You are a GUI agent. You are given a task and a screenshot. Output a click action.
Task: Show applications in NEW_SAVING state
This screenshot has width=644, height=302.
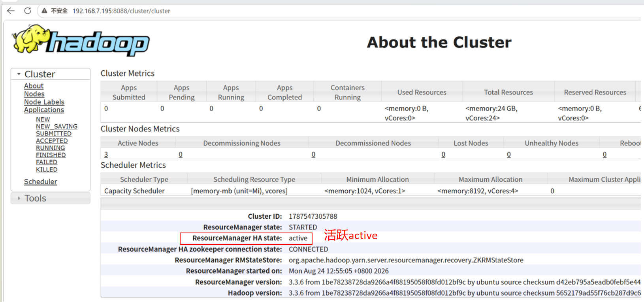(x=56, y=126)
